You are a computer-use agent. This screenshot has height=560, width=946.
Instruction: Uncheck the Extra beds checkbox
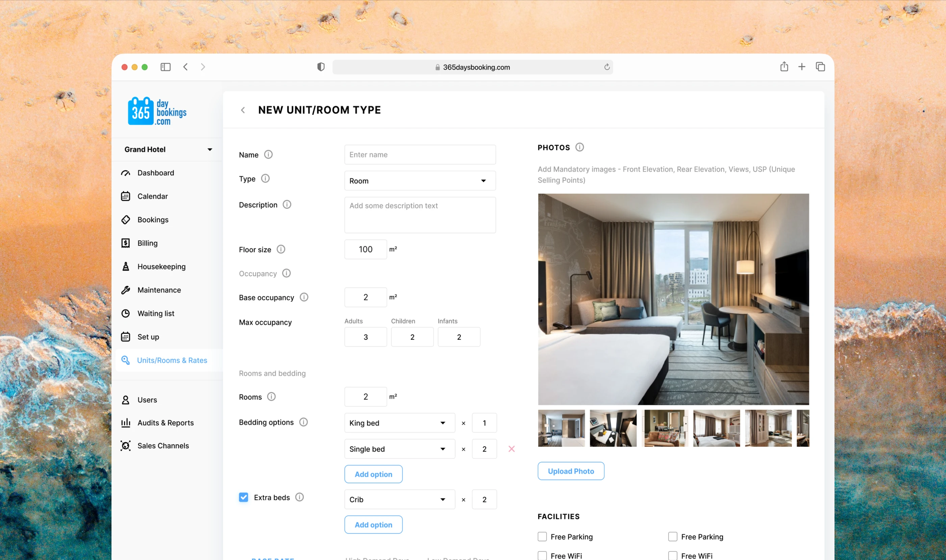(x=244, y=497)
